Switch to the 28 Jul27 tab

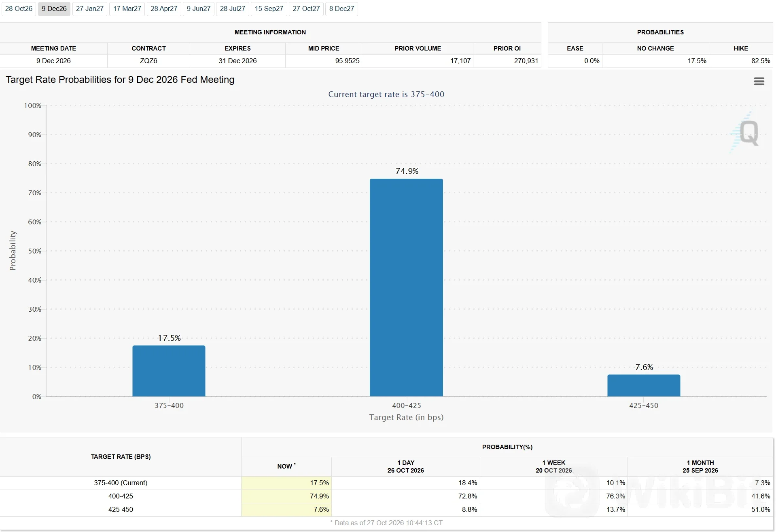[x=233, y=9]
